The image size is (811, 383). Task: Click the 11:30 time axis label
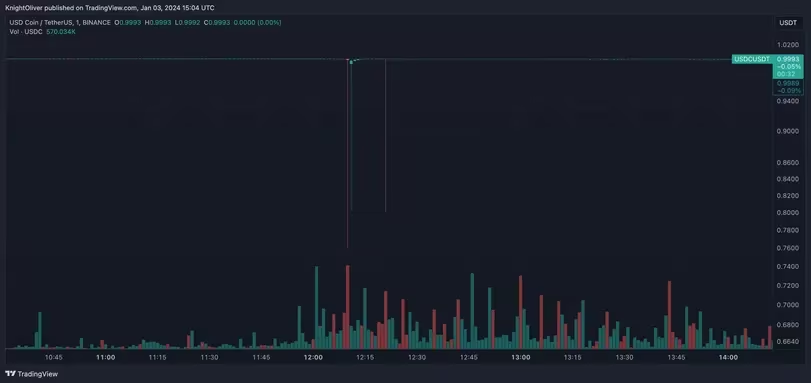point(209,357)
